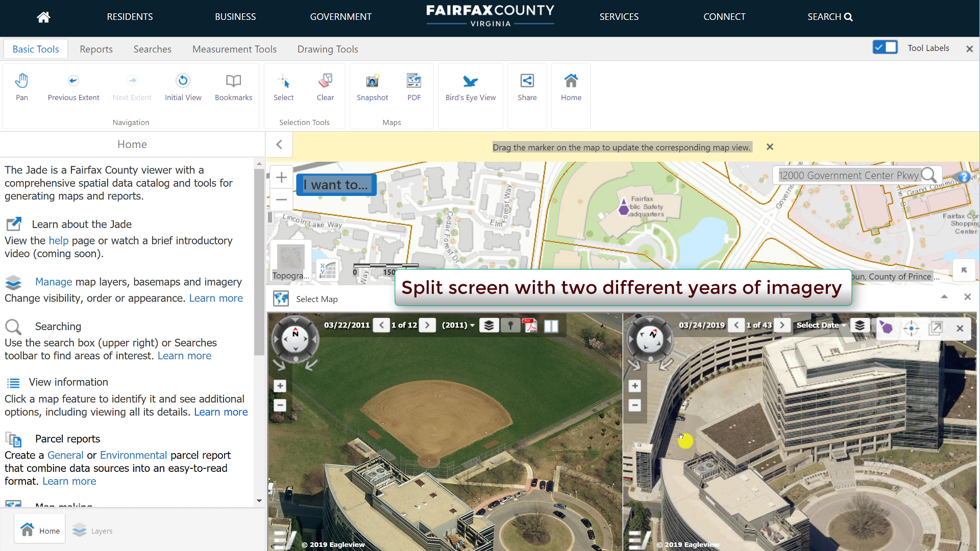Screen dimensions: 980x551
Task: Click the Home tool in ribbon
Action: pyautogui.click(x=571, y=87)
